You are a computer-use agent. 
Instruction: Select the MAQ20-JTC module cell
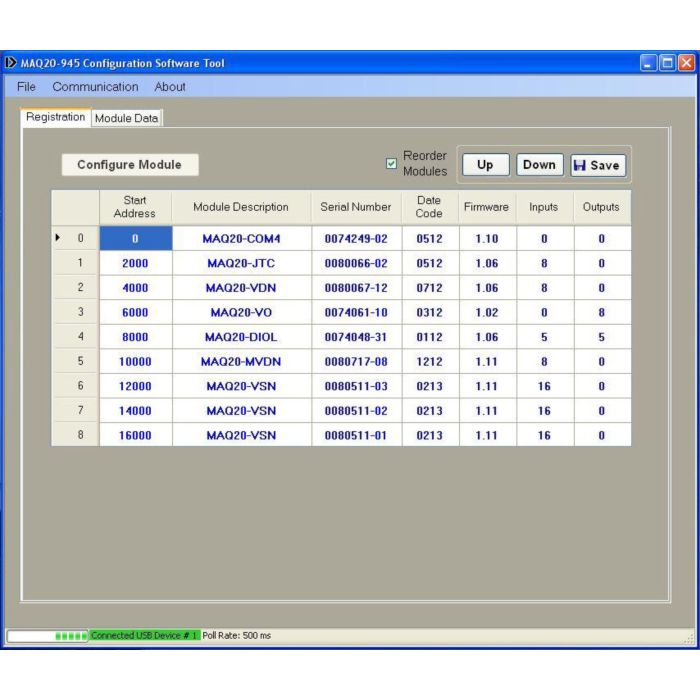click(x=242, y=263)
